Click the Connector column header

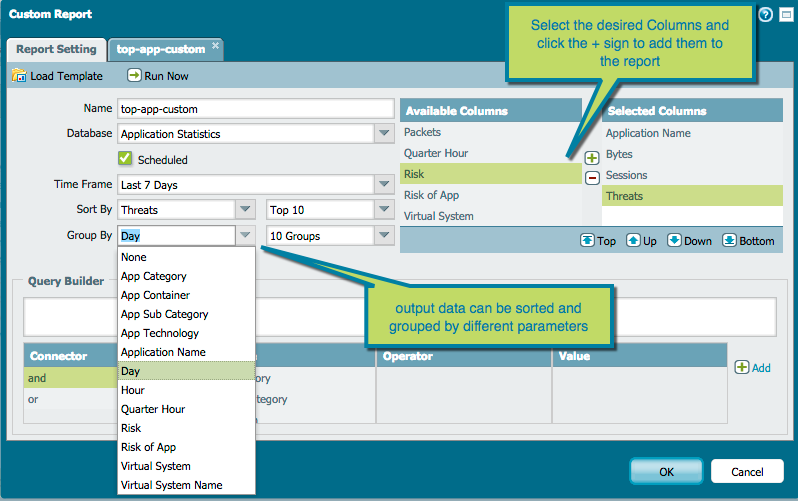71,356
